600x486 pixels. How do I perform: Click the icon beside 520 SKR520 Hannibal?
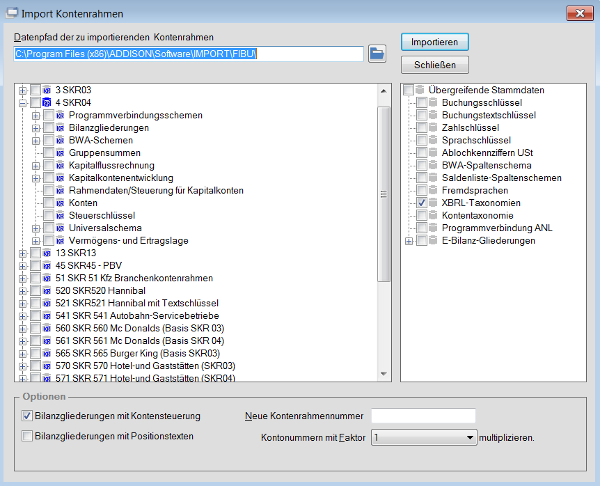click(47, 291)
